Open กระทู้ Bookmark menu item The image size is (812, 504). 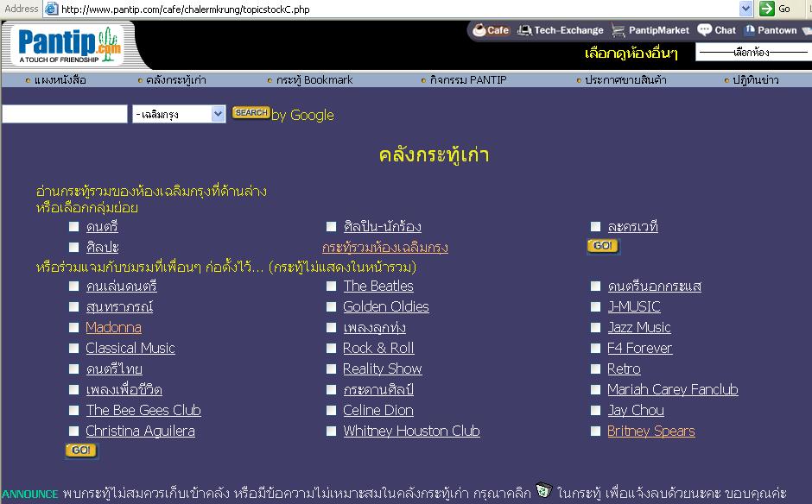pyautogui.click(x=314, y=79)
